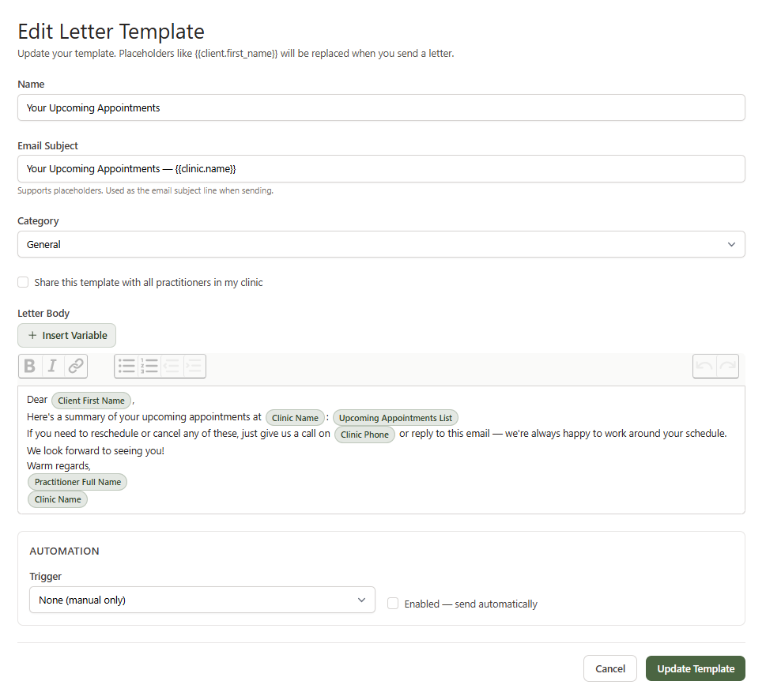
Task: Undo the last edit
Action: [706, 366]
